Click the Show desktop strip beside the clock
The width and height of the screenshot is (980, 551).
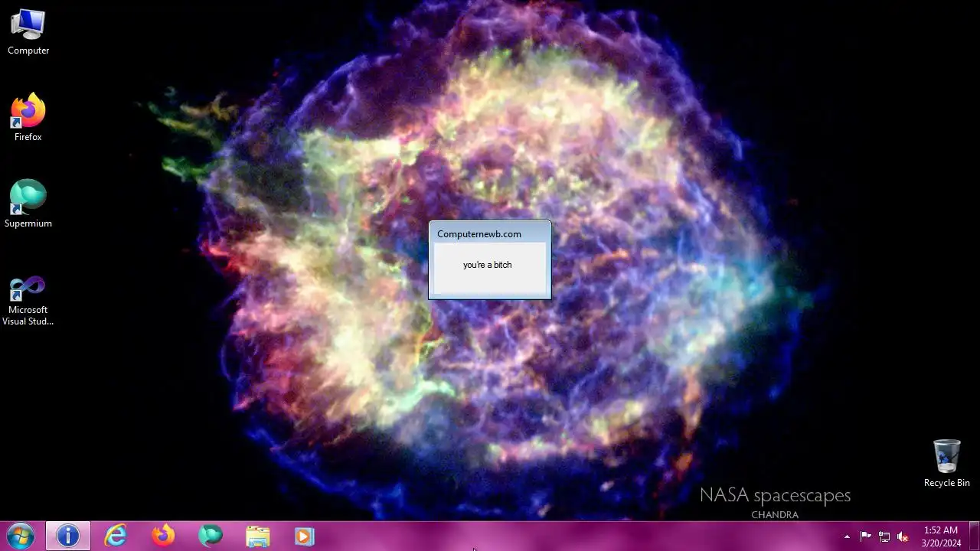point(974,536)
